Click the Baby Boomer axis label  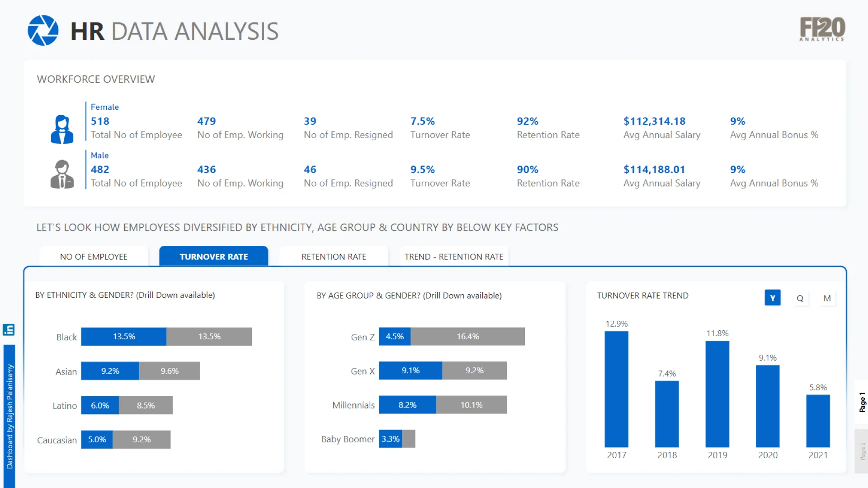click(348, 439)
